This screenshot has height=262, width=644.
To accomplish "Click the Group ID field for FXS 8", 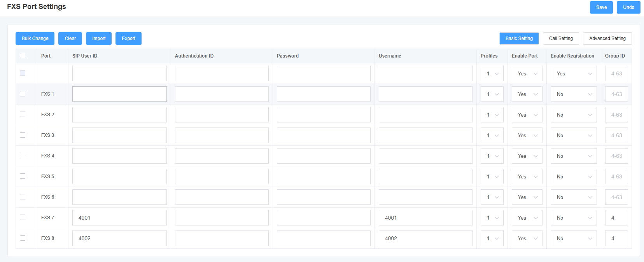I will click(x=616, y=238).
